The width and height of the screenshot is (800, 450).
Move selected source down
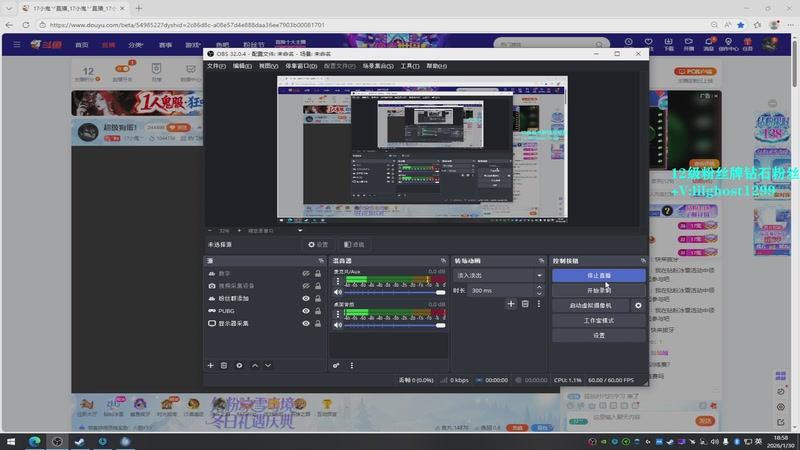(268, 365)
